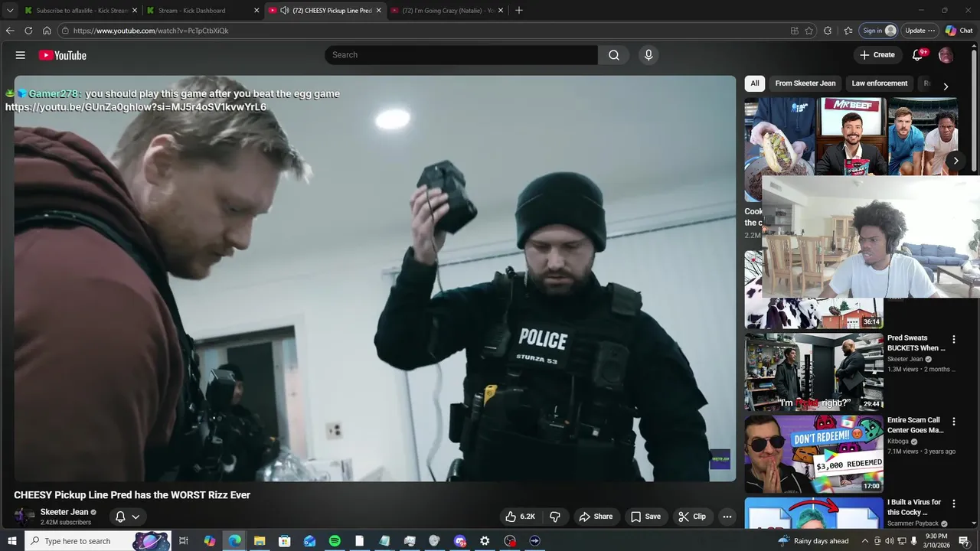
Task: Close the Stream - Kick Dashboard tab
Action: pos(255,11)
